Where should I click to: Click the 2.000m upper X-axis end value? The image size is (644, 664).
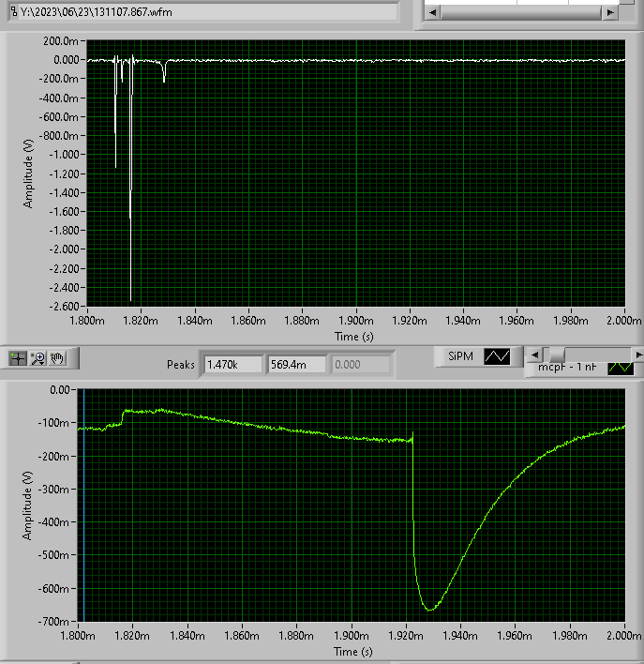pos(624,321)
